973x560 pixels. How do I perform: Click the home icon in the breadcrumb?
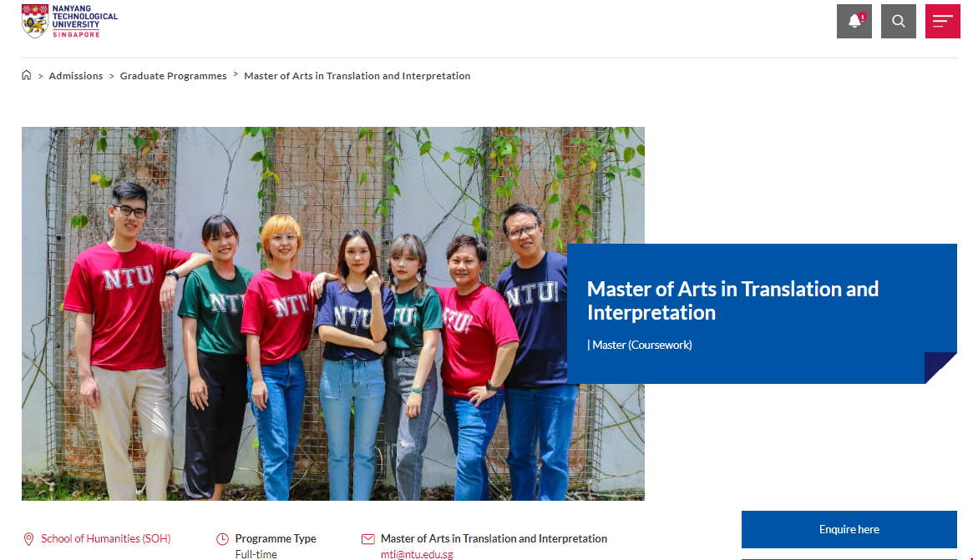[26, 75]
